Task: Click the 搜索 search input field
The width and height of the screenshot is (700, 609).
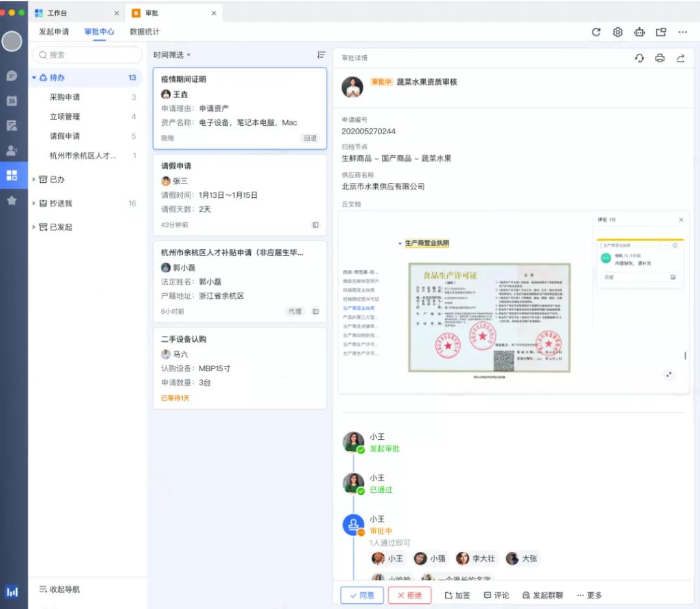Action: [x=87, y=54]
